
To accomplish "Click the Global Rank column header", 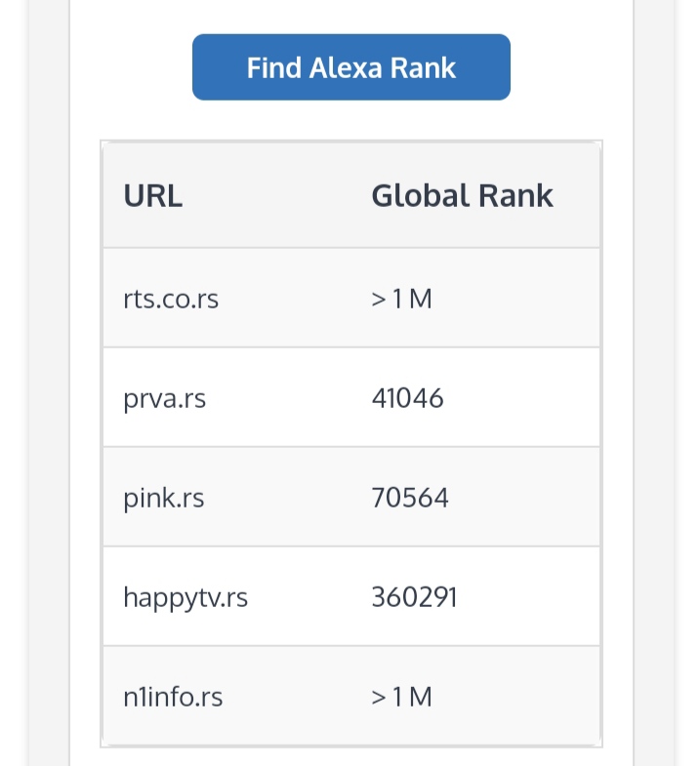I will click(x=462, y=196).
